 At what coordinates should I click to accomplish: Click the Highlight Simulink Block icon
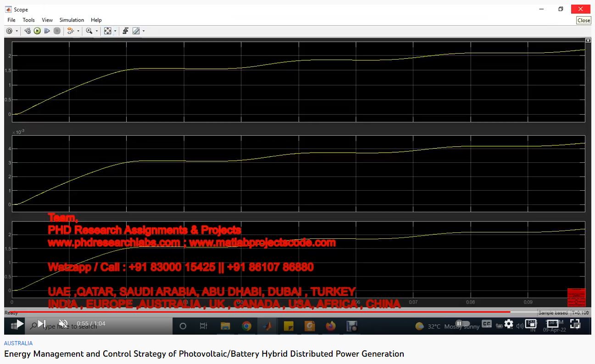(x=70, y=31)
